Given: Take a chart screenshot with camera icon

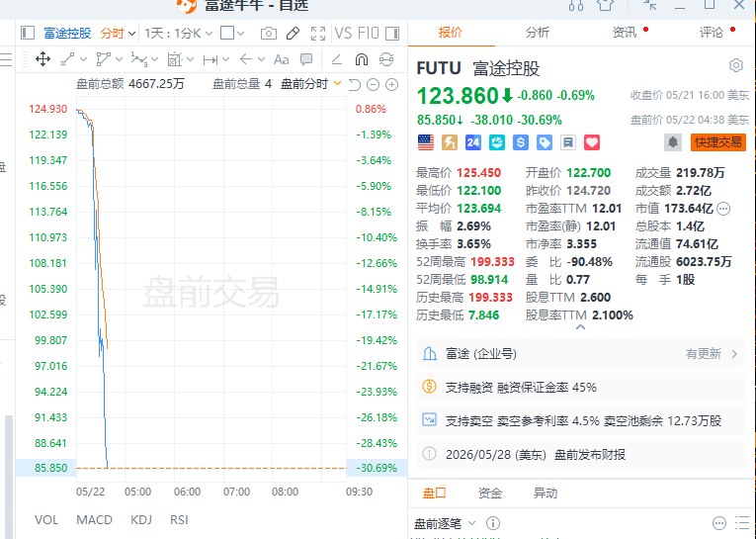Looking at the screenshot, I should coord(269,34).
